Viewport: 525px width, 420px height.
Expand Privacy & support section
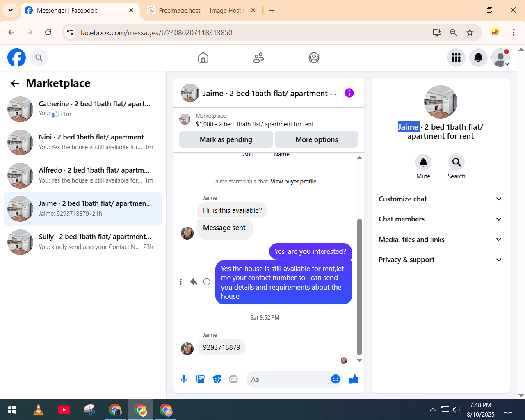click(440, 260)
